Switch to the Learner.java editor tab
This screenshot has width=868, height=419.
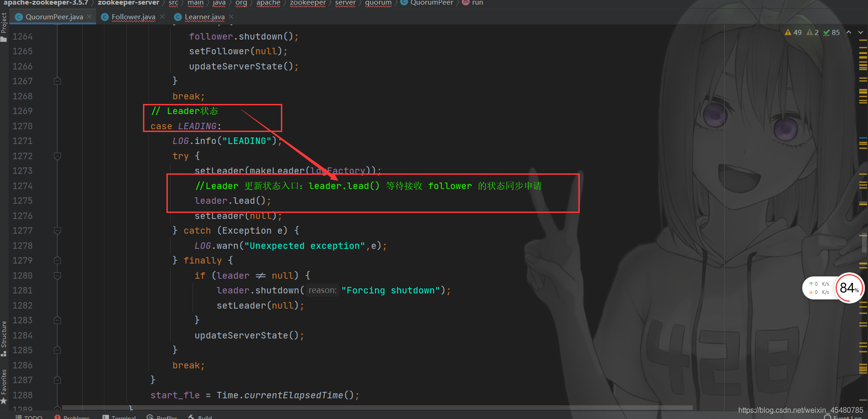coord(205,17)
